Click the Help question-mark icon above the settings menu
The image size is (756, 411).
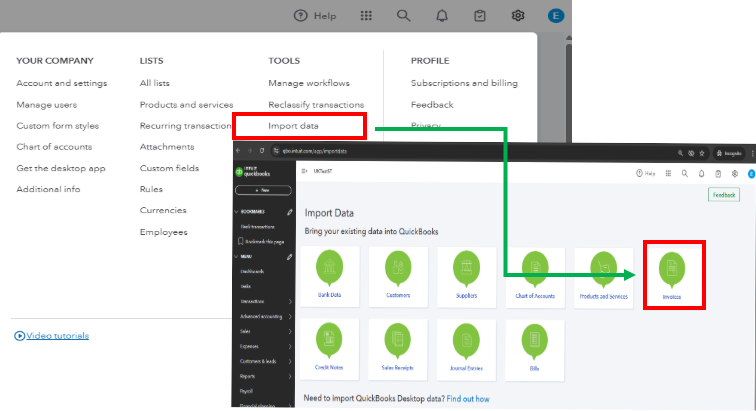[x=300, y=16]
